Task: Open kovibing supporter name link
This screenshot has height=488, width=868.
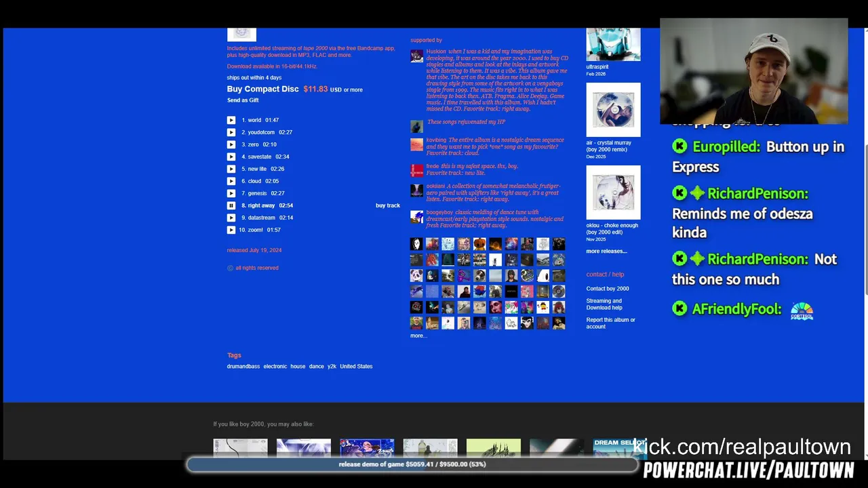Action: click(436, 140)
